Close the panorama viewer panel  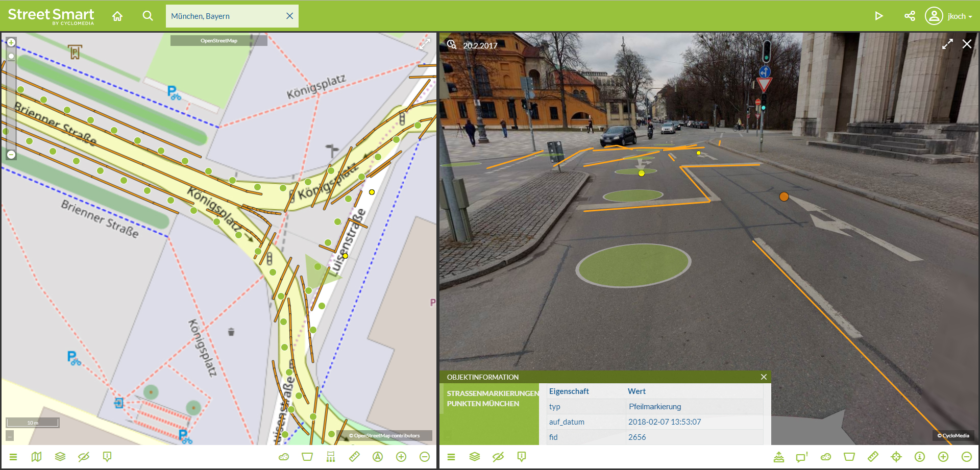pos(967,44)
